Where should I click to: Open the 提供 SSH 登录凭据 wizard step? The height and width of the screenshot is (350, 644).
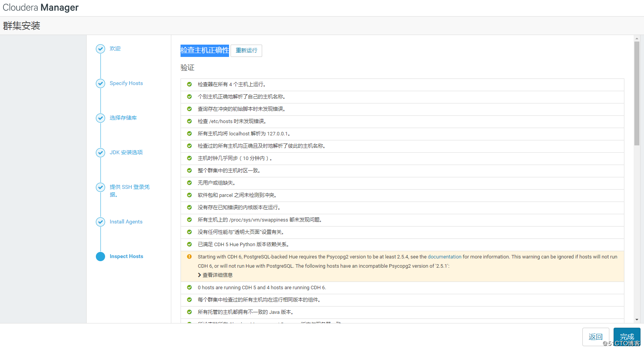pos(130,191)
